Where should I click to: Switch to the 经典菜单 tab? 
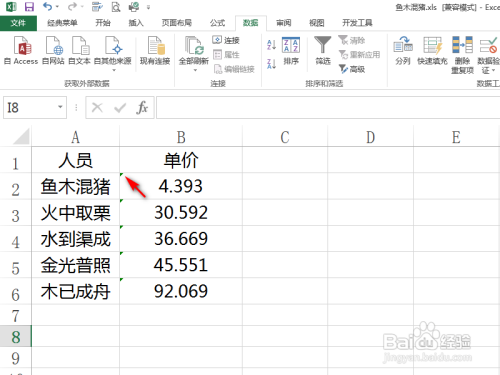[62, 23]
